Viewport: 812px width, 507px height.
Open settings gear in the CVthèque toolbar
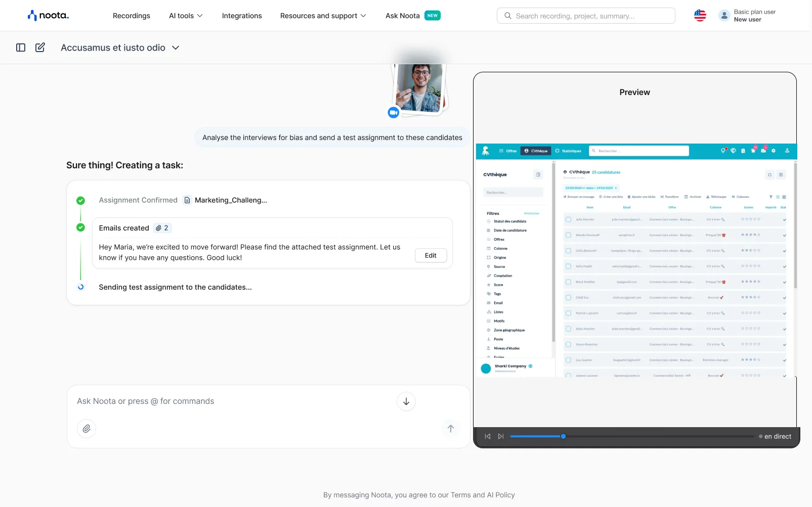click(774, 151)
